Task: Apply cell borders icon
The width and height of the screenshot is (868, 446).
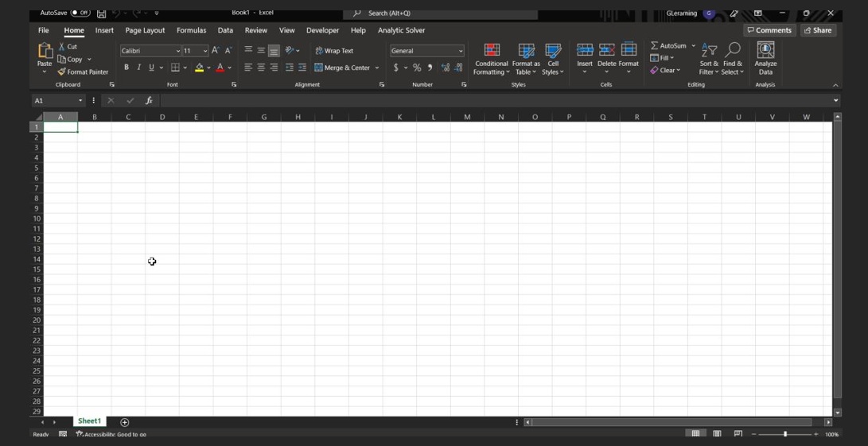Action: pyautogui.click(x=175, y=68)
